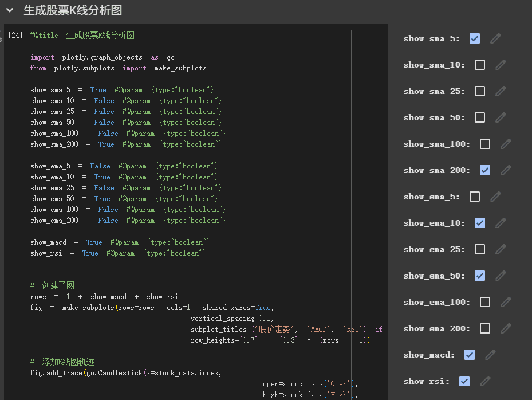Click edit pencil next to show_sma_25
Image resolution: width=532 pixels, height=400 pixels.
coord(501,91)
